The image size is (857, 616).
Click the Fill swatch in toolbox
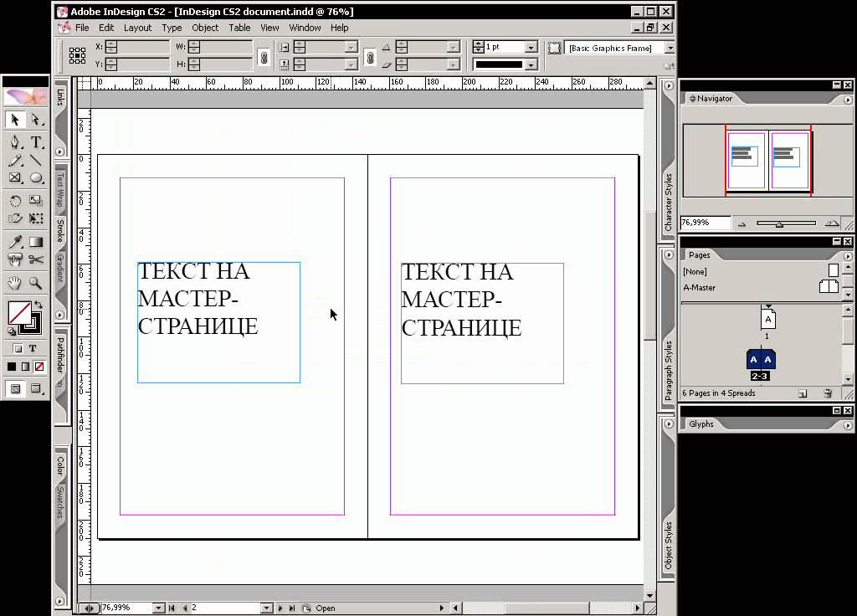20,313
